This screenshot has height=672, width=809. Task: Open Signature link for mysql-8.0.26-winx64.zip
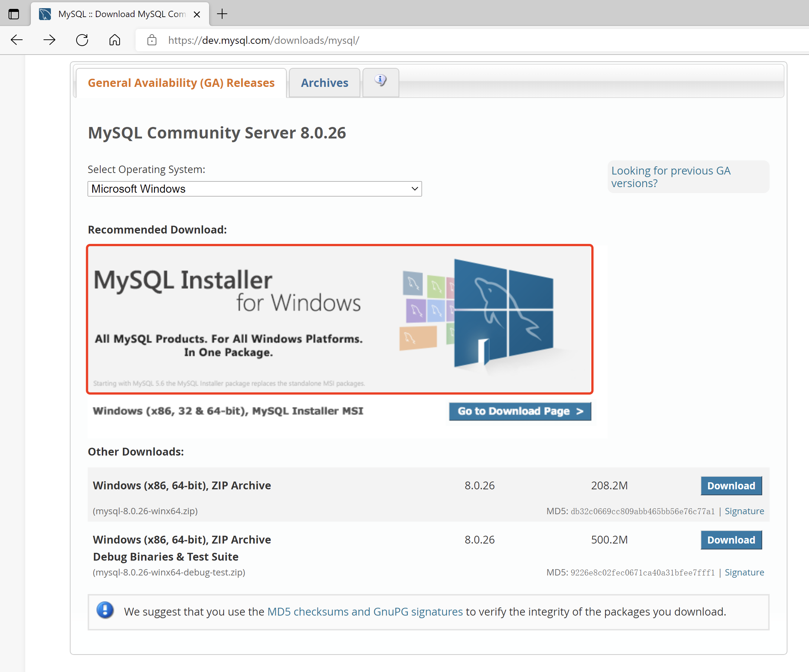pos(744,511)
